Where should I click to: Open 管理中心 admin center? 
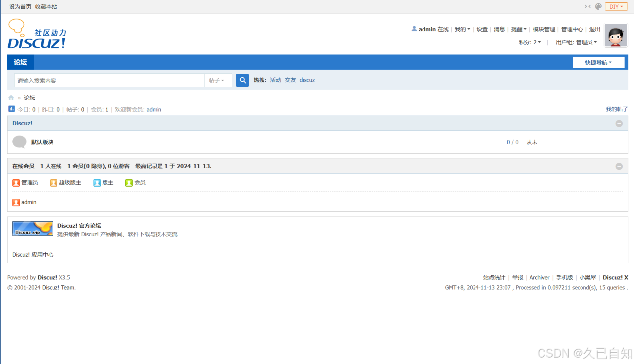[572, 29]
